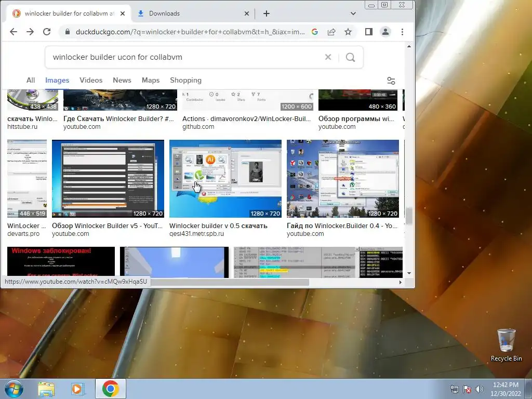The width and height of the screenshot is (532, 399).
Task: Open the Windows Start menu
Action: click(x=14, y=389)
